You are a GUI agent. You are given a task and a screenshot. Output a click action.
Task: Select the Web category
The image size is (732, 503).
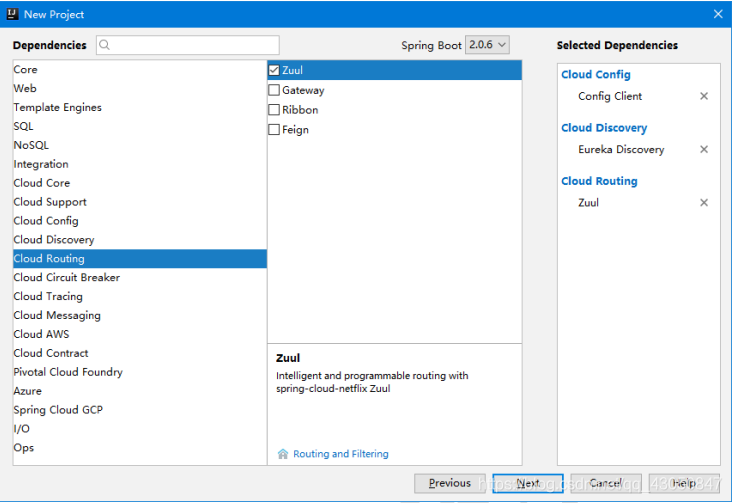coord(140,88)
